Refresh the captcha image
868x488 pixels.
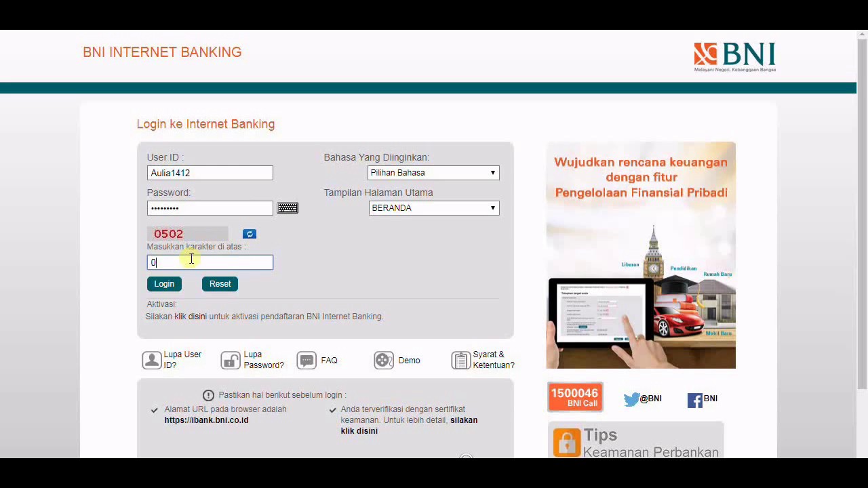pos(250,234)
